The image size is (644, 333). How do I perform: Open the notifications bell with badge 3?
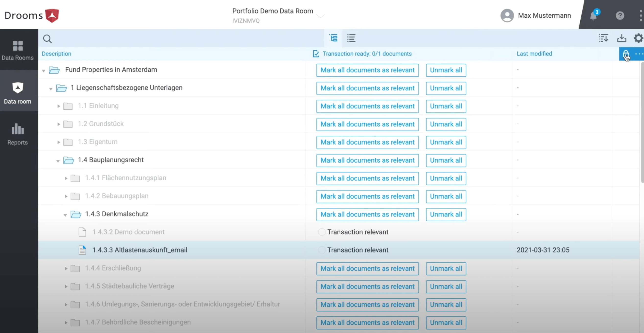[594, 15]
